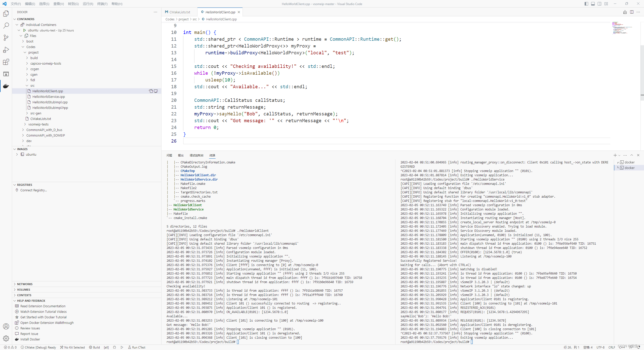The image size is (644, 350).
Task: Open Source Control view icon
Action: pos(6,38)
